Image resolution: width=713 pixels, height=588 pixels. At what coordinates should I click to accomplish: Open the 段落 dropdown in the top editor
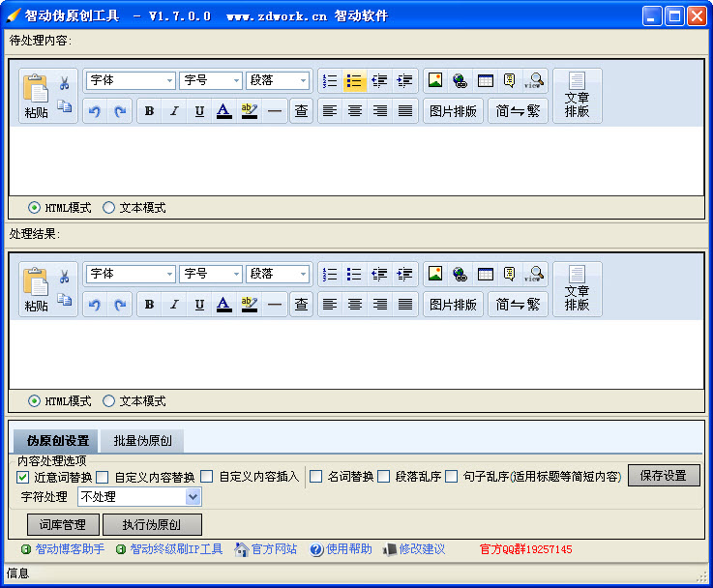point(277,81)
